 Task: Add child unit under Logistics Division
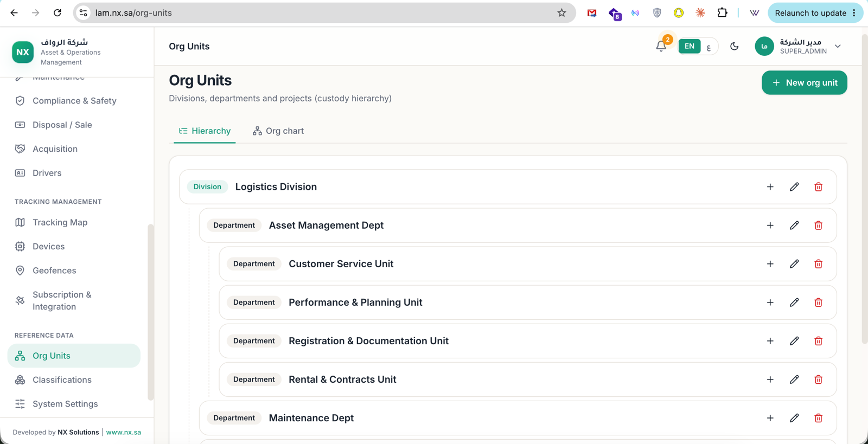[x=770, y=187]
